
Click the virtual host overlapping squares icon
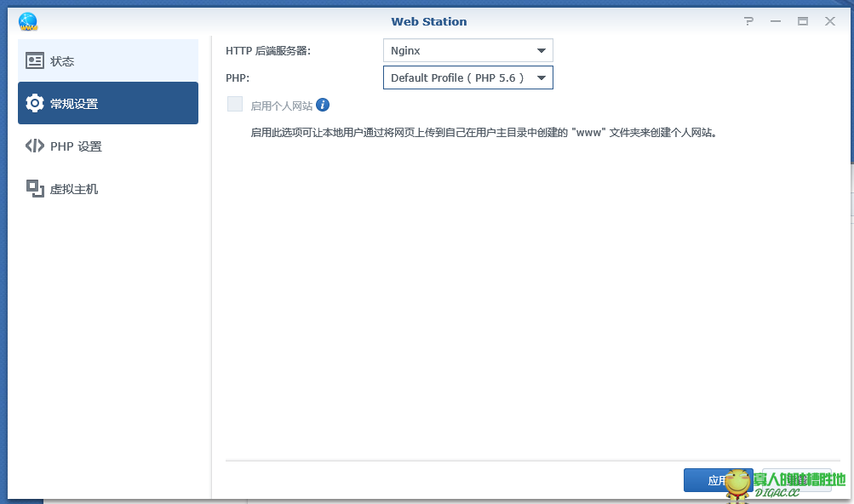tap(35, 188)
